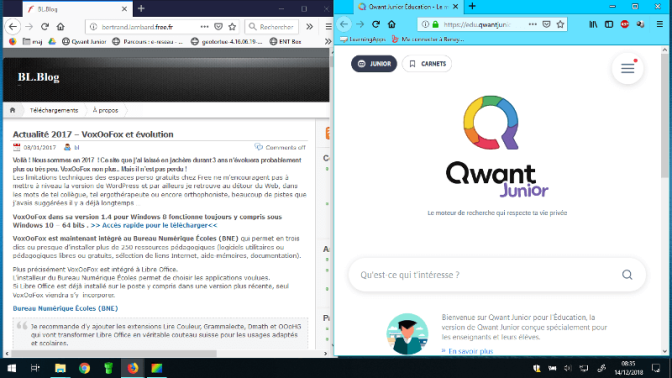The height and width of the screenshot is (378, 672).
Task: Open page actions three-dot menu in Qwant address bar
Action: point(532,24)
